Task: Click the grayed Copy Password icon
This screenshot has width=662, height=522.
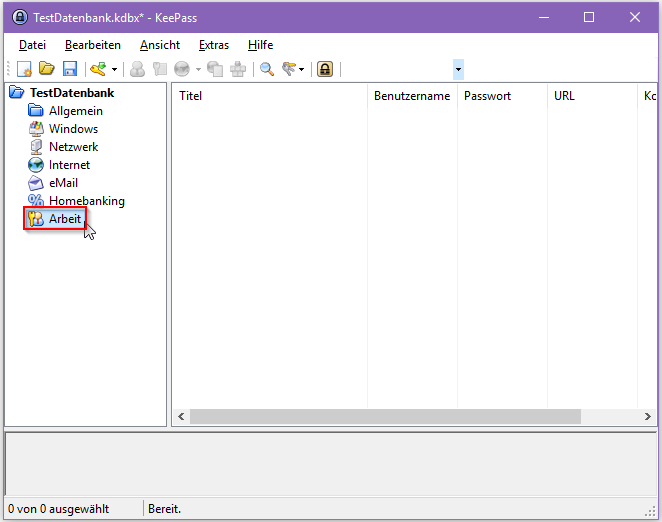Action: (160, 69)
